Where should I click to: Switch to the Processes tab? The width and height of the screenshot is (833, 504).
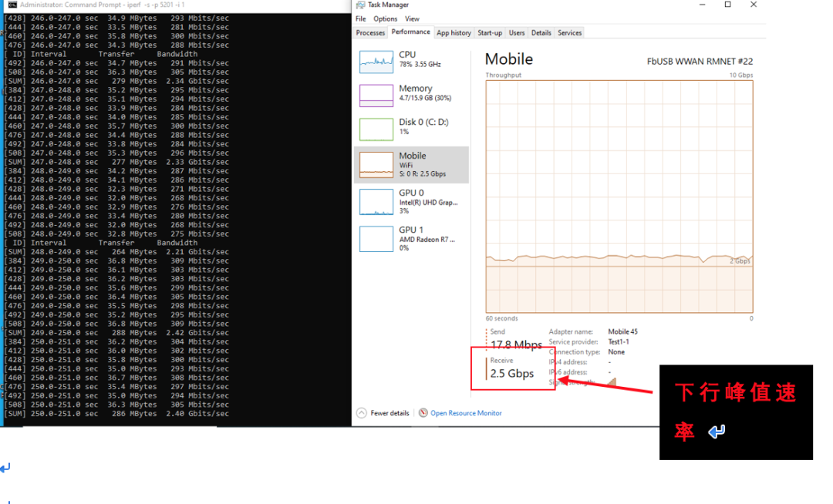(370, 33)
